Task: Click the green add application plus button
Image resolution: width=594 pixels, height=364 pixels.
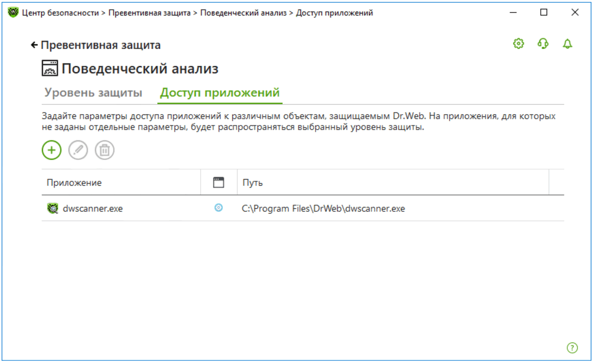Action: [x=51, y=150]
